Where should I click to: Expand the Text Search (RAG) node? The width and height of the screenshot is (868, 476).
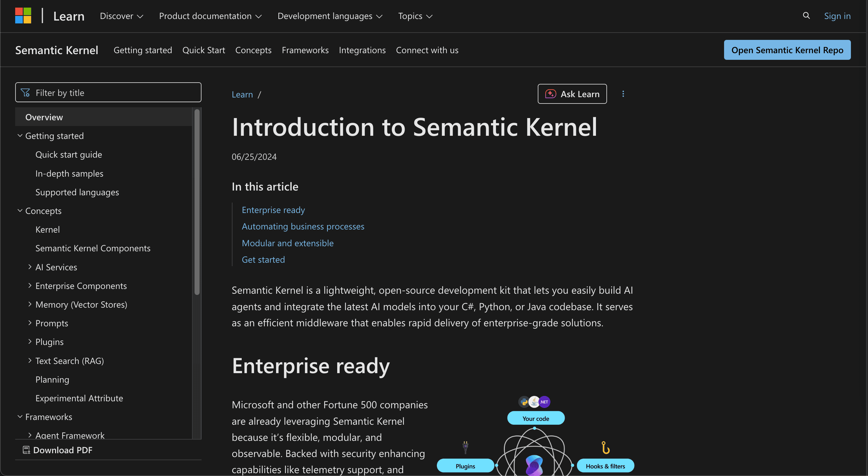pyautogui.click(x=30, y=360)
